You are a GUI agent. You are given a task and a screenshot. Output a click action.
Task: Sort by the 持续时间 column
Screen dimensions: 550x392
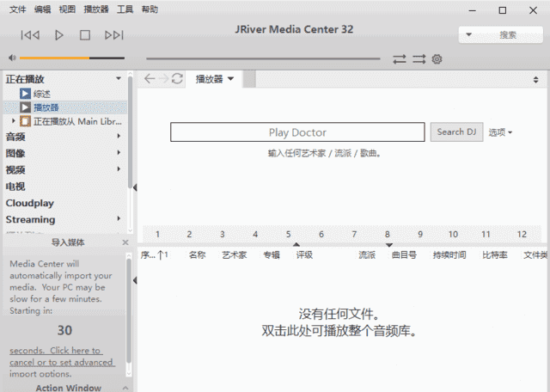tap(449, 254)
